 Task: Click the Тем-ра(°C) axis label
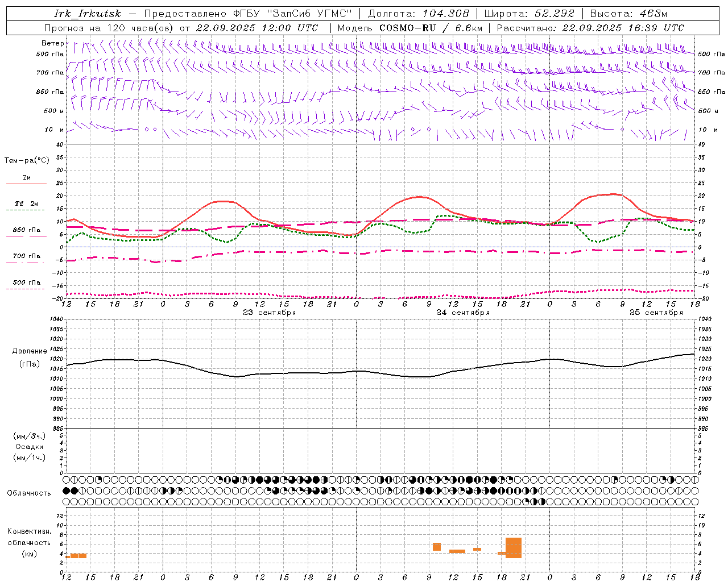[x=27, y=161]
